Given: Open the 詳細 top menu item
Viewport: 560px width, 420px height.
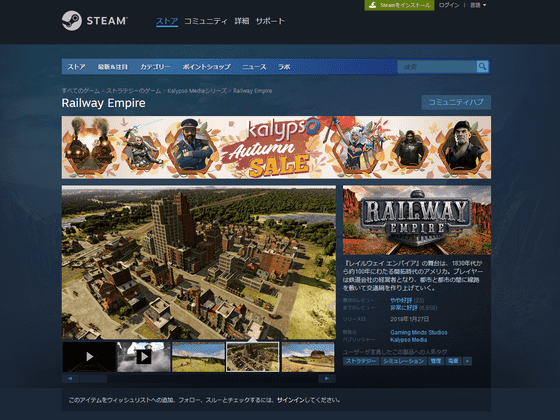Looking at the screenshot, I should click(x=242, y=21).
